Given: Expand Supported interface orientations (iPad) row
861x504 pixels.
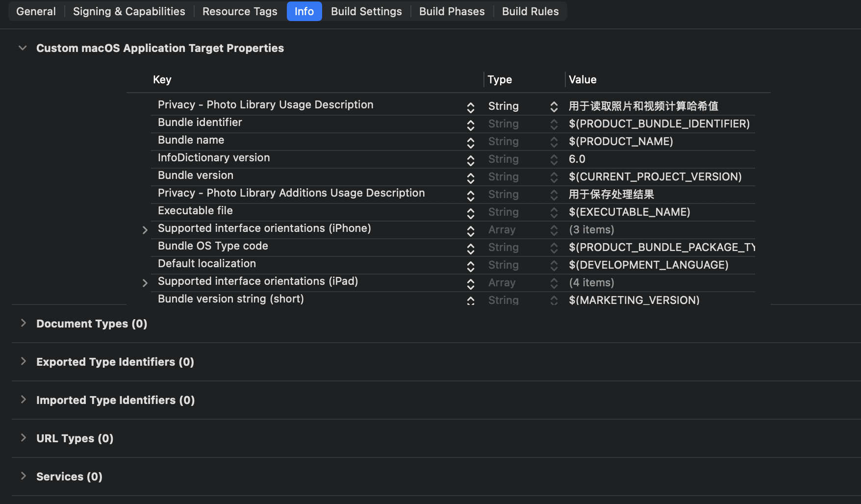Looking at the screenshot, I should (145, 283).
